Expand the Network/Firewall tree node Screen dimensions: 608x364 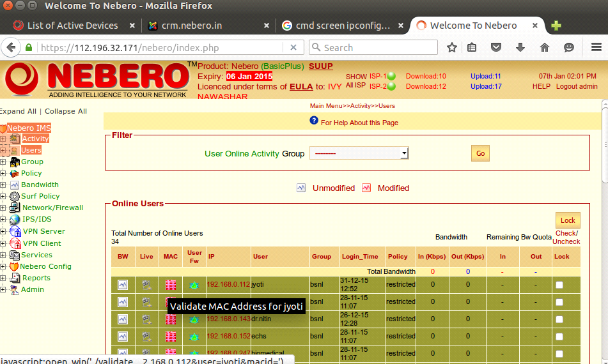pos(3,208)
